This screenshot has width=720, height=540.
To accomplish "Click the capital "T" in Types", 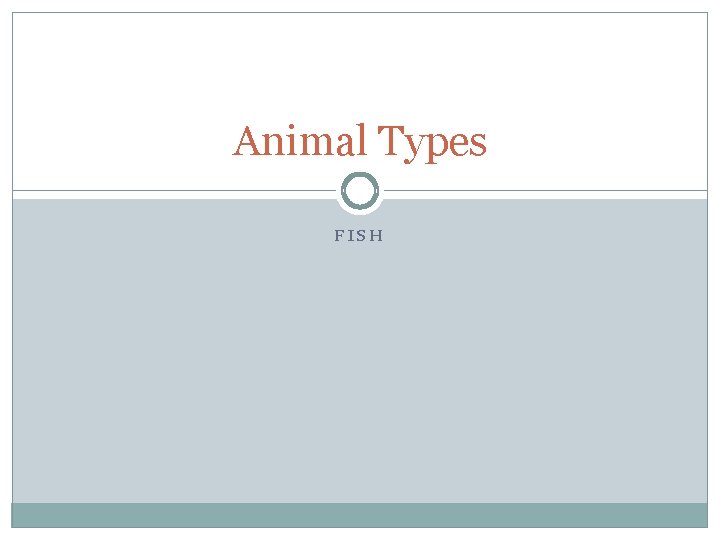I will [x=390, y=140].
